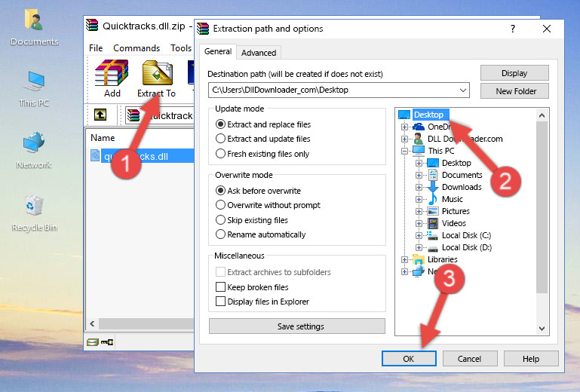This screenshot has height=392, width=580.
Task: Switch to the Advanced tab
Action: (x=259, y=53)
